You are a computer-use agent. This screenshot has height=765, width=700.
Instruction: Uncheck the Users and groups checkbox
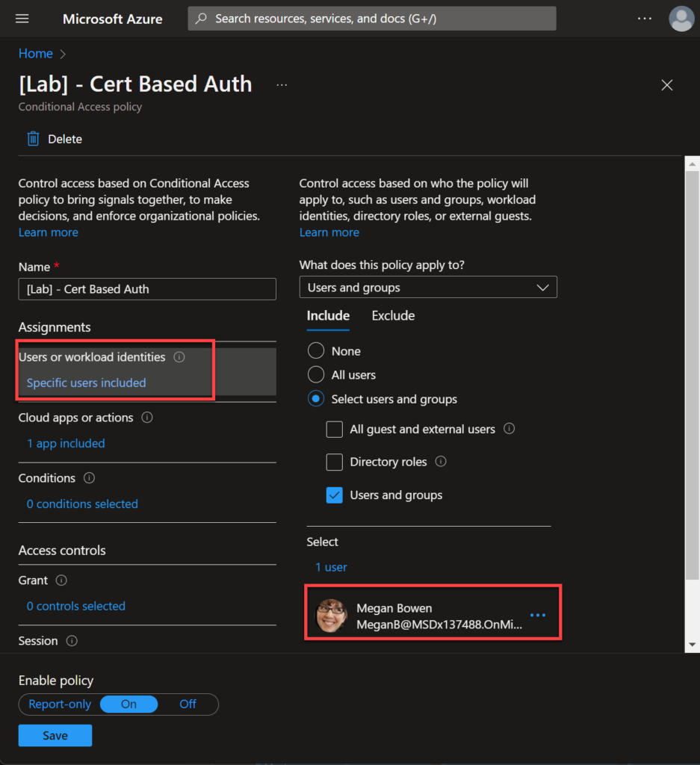334,495
